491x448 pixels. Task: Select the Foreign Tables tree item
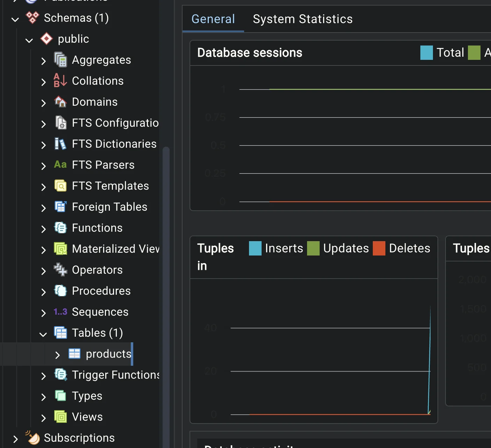tap(109, 207)
